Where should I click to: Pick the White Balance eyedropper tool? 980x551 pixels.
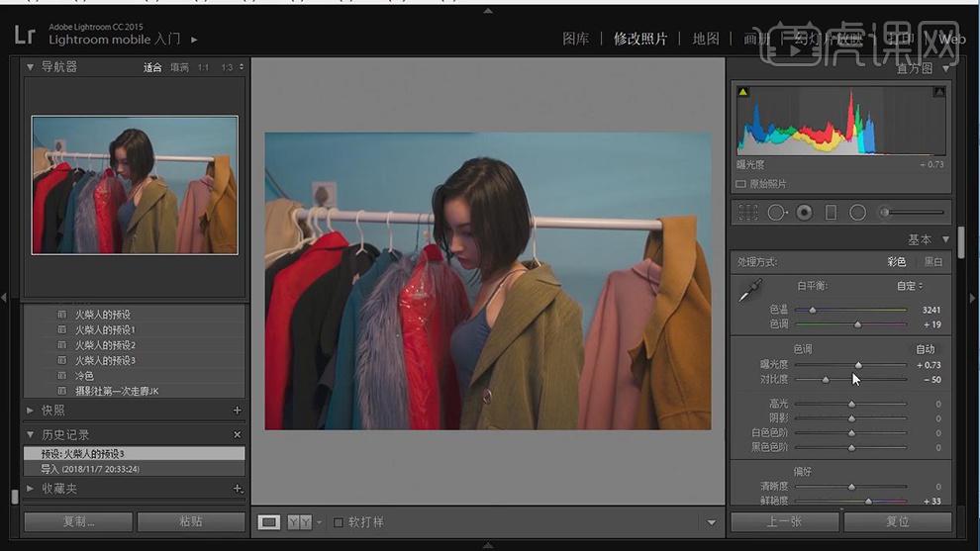coord(750,291)
